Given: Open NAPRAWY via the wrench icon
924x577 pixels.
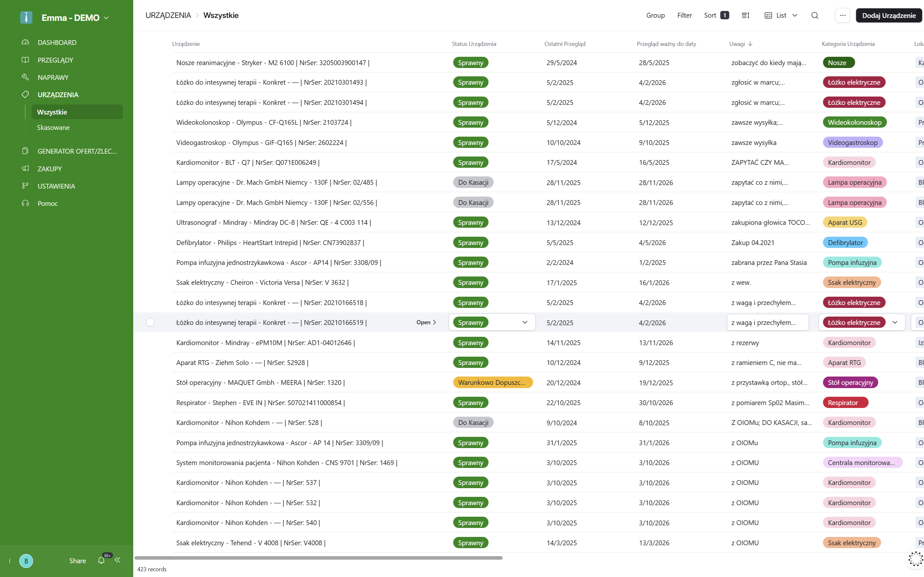Looking at the screenshot, I should [x=25, y=77].
